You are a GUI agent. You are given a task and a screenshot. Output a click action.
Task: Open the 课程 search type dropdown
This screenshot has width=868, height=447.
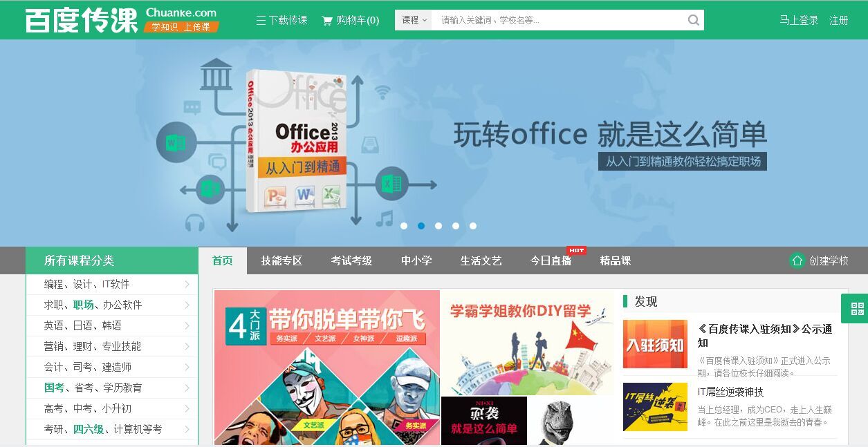414,20
